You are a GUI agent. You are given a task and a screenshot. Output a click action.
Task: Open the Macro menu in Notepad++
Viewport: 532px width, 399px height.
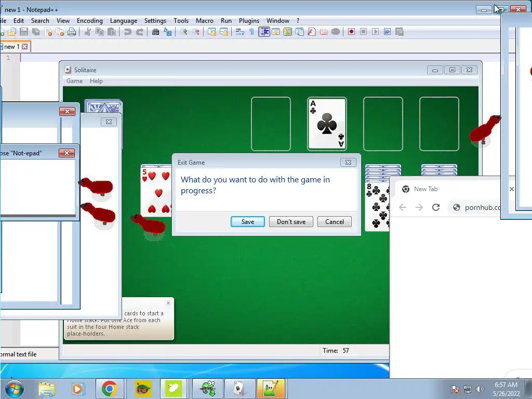coord(205,21)
